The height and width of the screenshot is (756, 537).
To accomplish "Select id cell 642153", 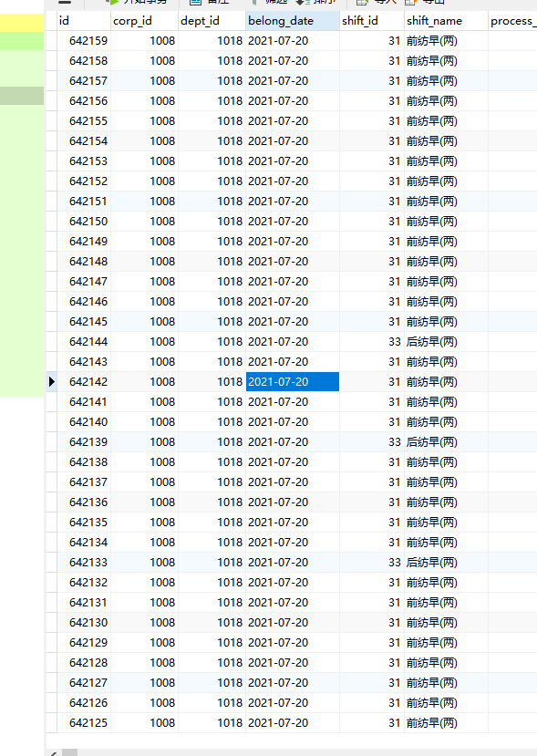I will click(x=84, y=161).
